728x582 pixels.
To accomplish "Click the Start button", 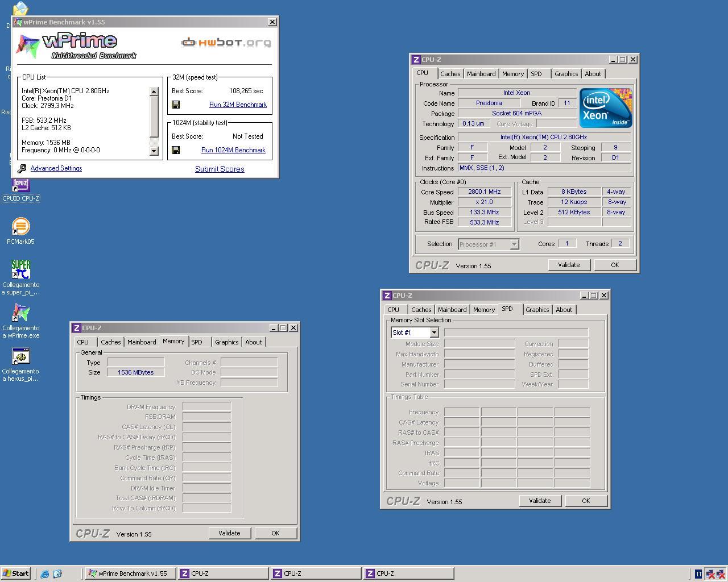I will [16, 573].
